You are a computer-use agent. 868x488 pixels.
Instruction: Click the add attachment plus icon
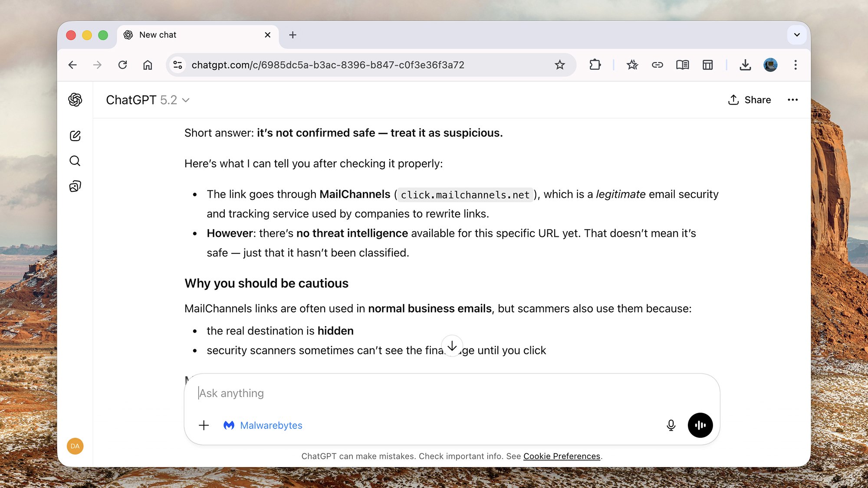(204, 425)
